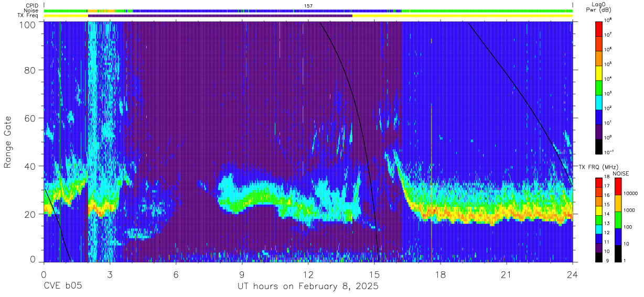This screenshot has width=644, height=297.
Task: Click the y-axis tick label '60'
Action: coord(30,118)
